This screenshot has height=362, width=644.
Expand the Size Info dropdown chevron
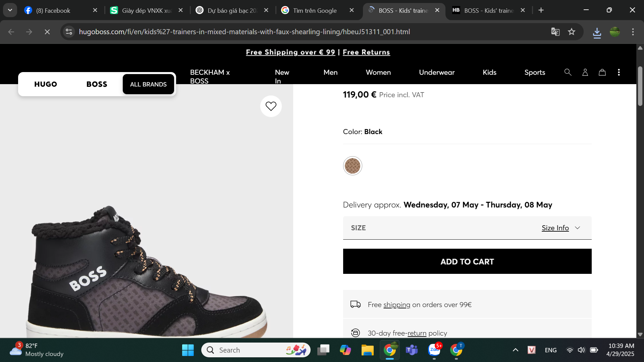point(577,228)
